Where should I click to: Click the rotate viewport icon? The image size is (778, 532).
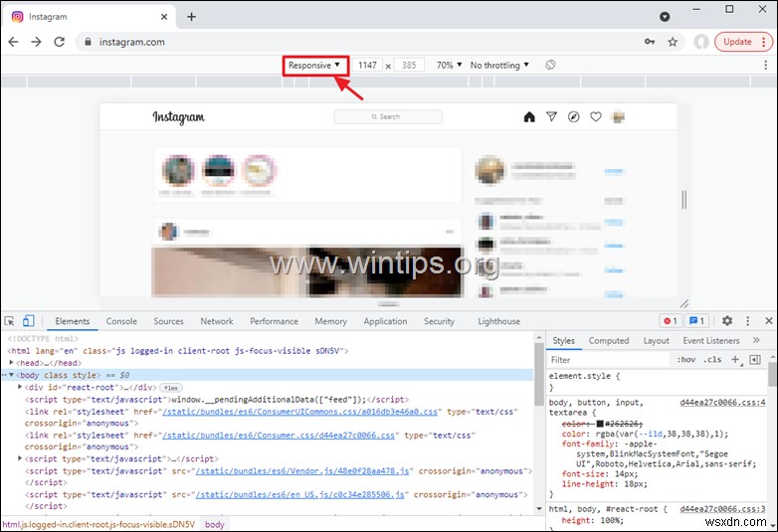click(x=550, y=65)
